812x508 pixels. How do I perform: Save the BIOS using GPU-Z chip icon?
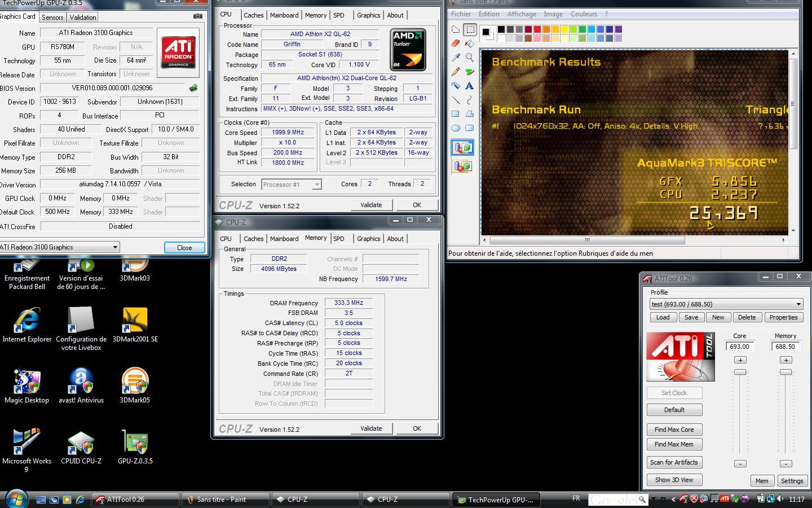click(193, 88)
